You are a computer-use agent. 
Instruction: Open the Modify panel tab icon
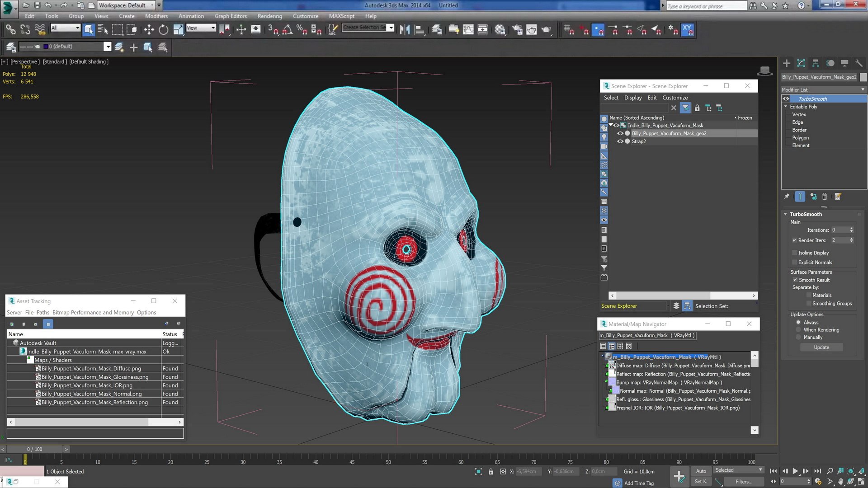(801, 63)
